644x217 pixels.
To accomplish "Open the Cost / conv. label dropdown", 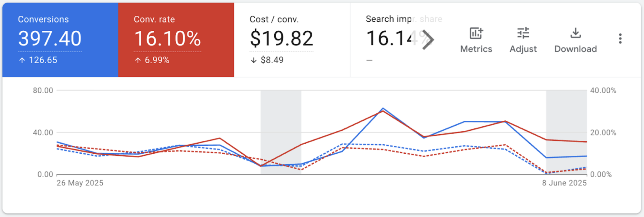I will tap(274, 19).
